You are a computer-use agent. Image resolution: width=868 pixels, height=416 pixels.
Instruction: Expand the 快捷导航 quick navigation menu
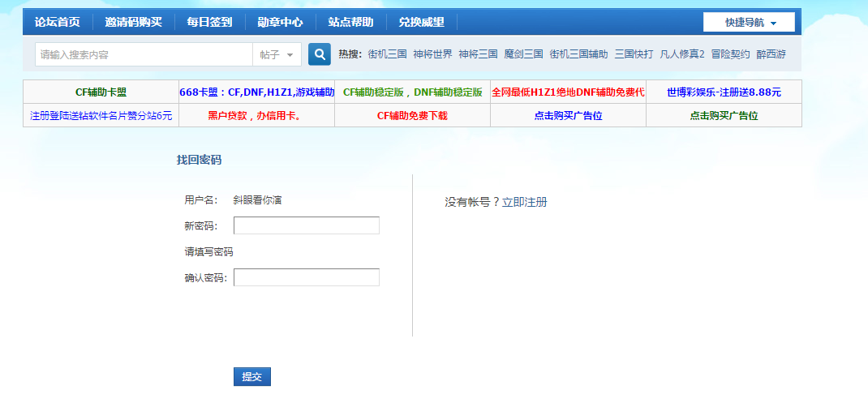tap(749, 23)
